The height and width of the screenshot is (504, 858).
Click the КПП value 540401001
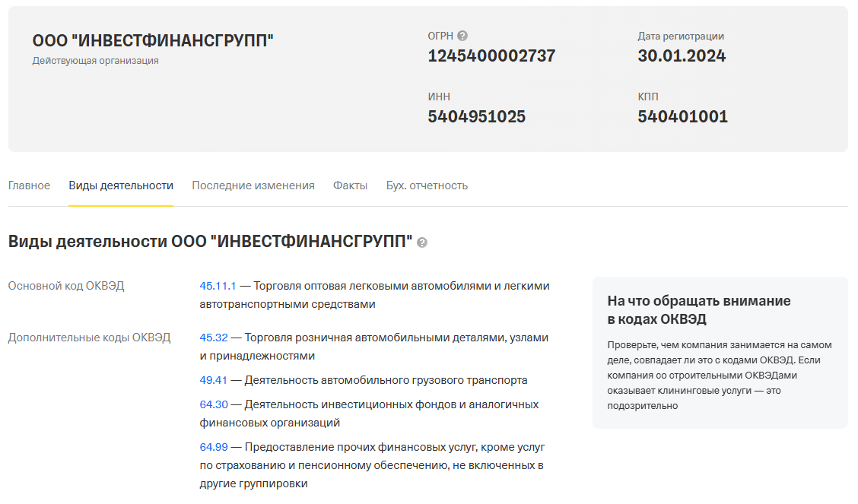coord(682,117)
